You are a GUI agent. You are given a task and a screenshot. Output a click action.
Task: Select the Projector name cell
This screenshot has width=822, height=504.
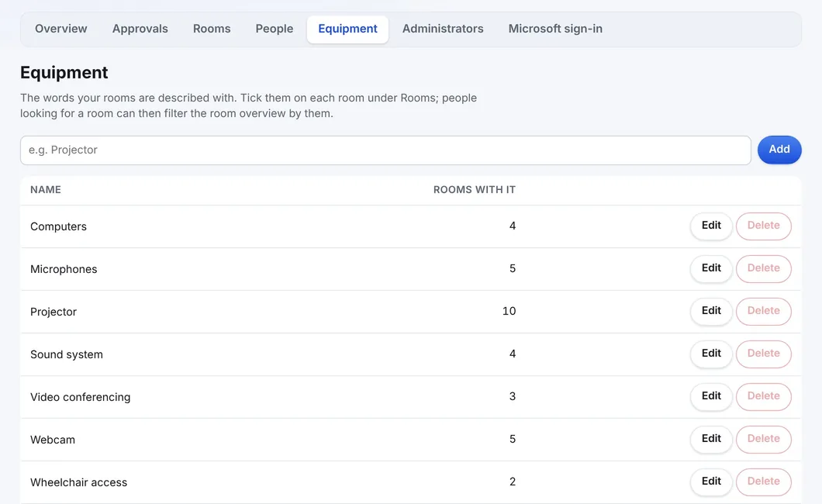[54, 312]
